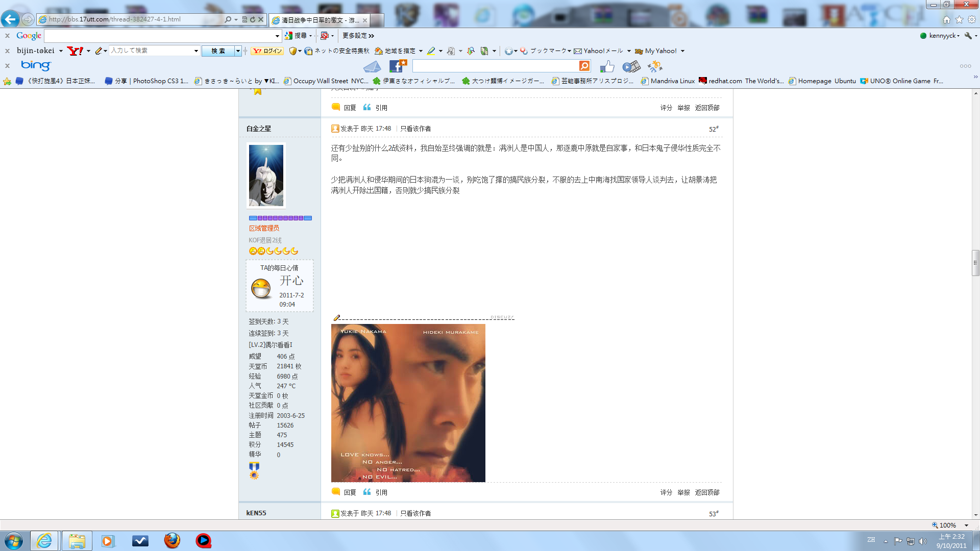
Task: Expand the Google 搜尋 button dropdown arrow
Action: pyautogui.click(x=310, y=36)
